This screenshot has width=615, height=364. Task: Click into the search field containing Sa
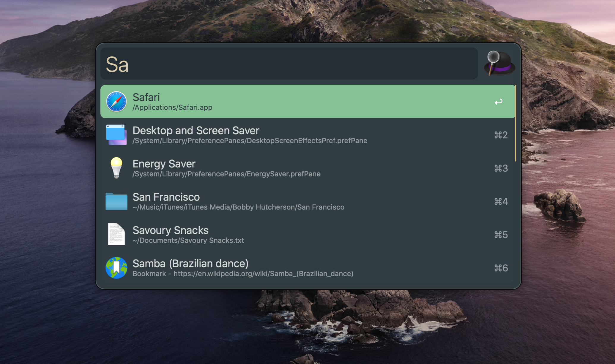288,64
